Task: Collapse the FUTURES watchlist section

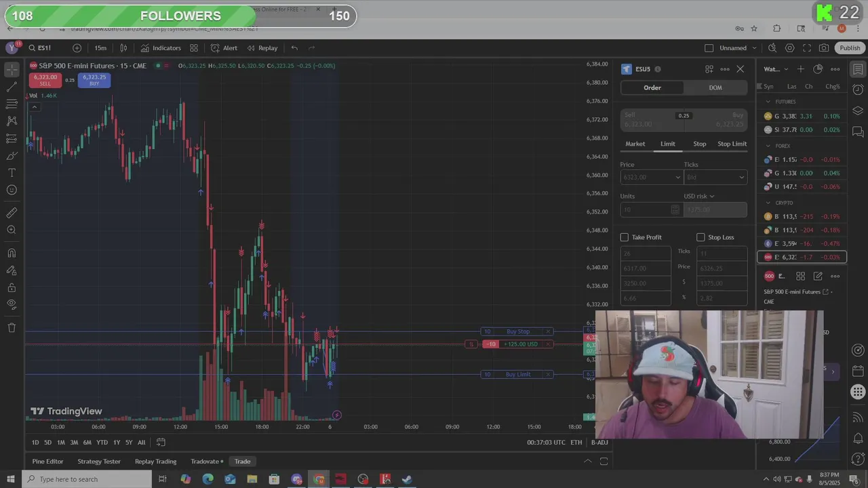Action: point(768,102)
